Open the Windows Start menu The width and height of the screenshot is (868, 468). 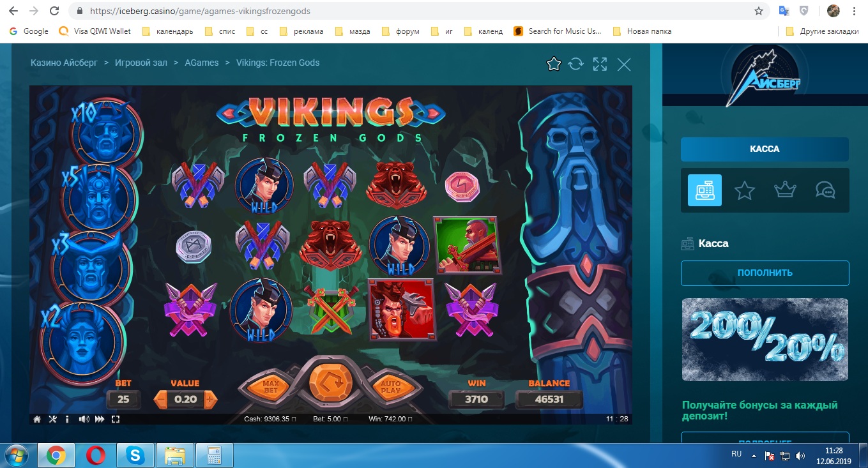(x=15, y=455)
